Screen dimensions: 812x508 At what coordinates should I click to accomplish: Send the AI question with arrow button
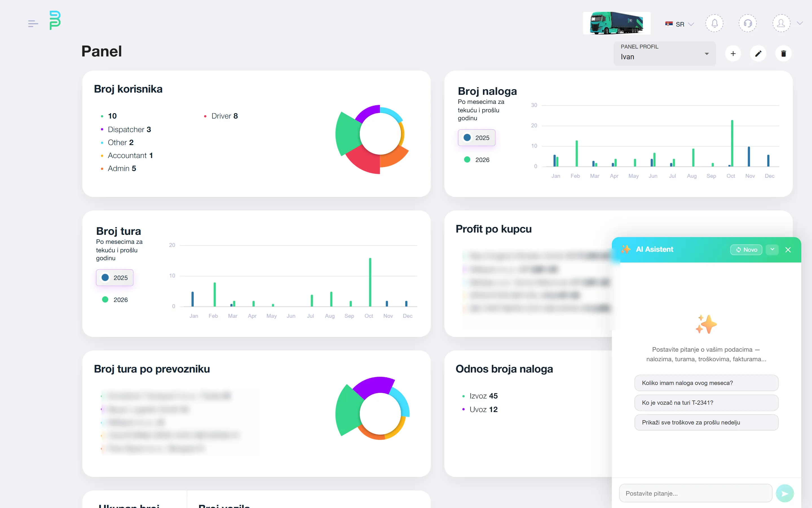click(785, 493)
